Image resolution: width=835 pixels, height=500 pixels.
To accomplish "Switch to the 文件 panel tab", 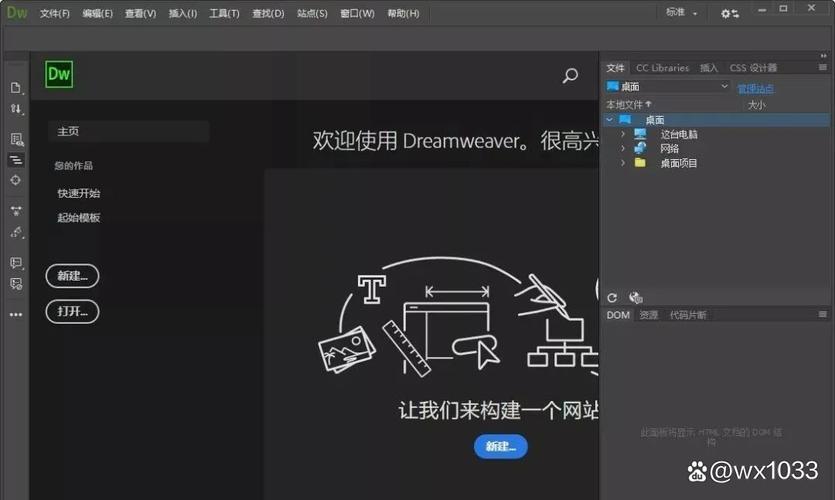I will (615, 68).
